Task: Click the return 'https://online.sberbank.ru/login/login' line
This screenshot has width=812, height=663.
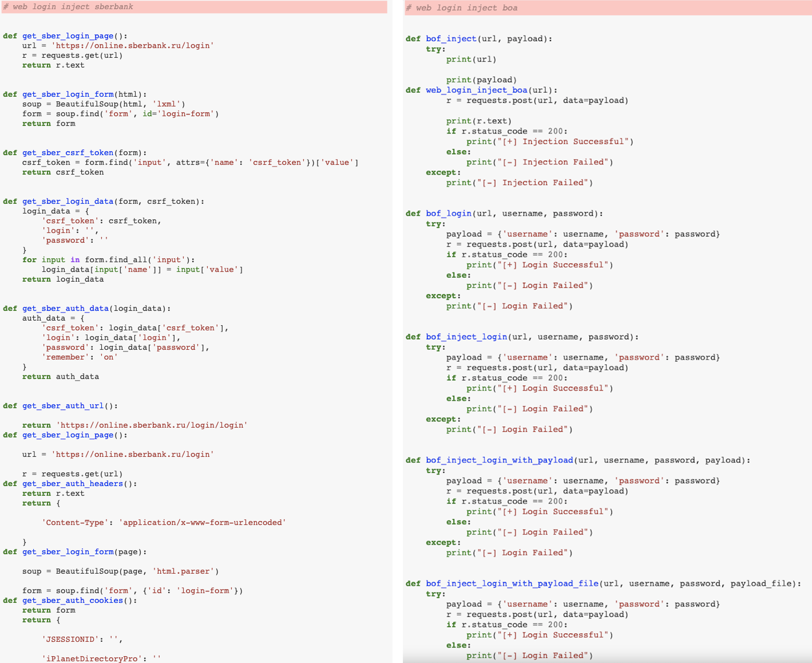Action: coord(135,425)
